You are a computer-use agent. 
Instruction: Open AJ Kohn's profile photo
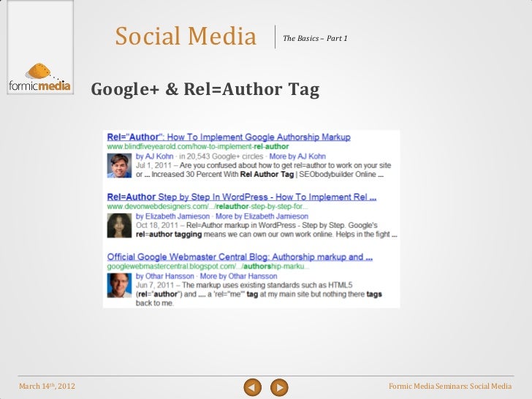(119, 166)
